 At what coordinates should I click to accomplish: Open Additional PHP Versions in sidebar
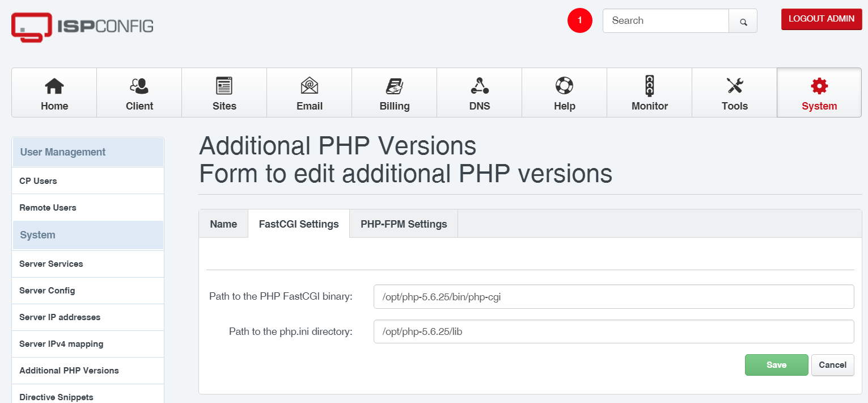pyautogui.click(x=88, y=371)
